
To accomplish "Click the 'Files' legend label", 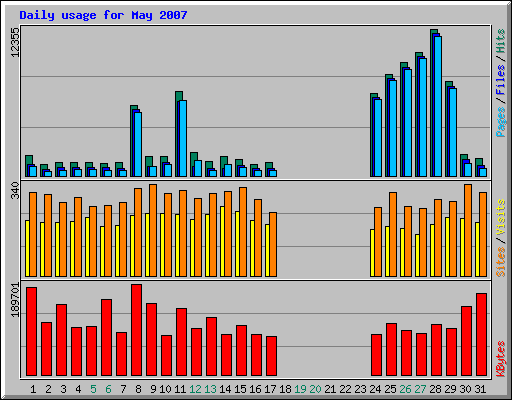I will click(501, 79).
